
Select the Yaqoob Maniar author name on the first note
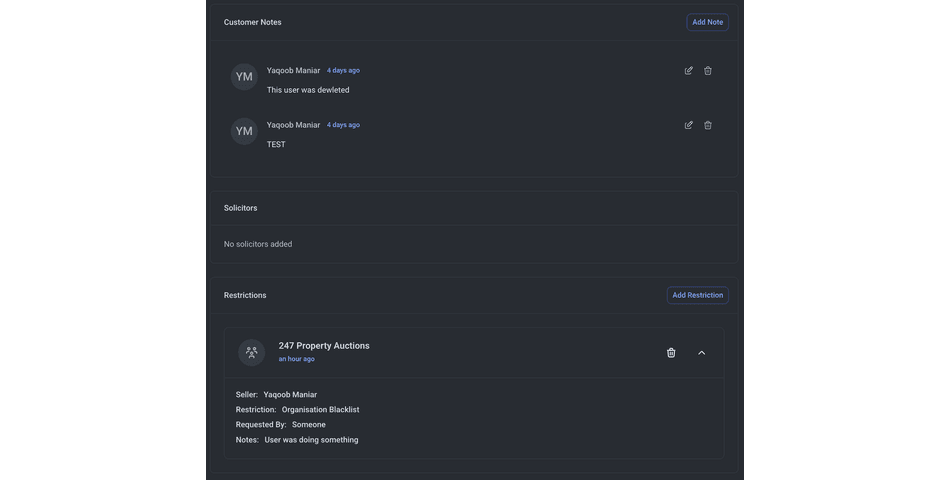tap(293, 71)
